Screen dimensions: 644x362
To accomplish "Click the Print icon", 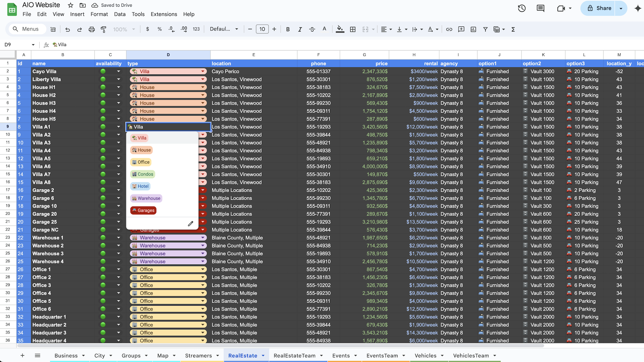I will 92,29.
